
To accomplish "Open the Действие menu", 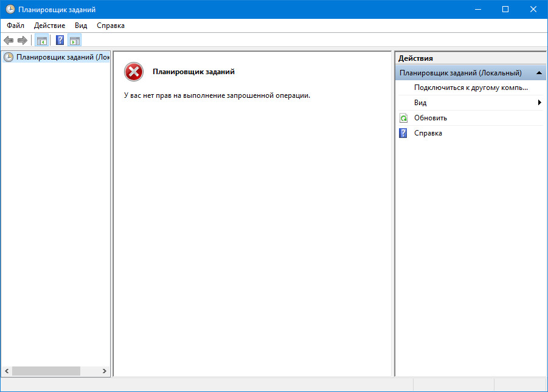I will point(50,26).
